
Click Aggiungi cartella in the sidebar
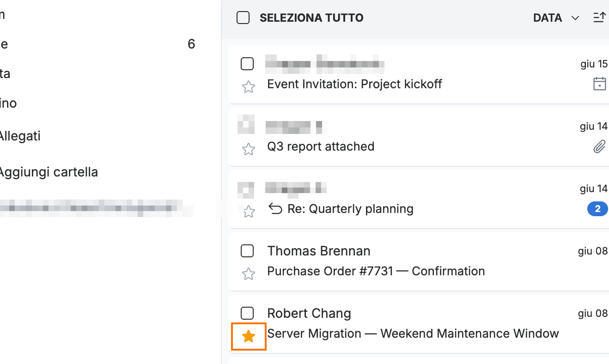[x=49, y=172]
